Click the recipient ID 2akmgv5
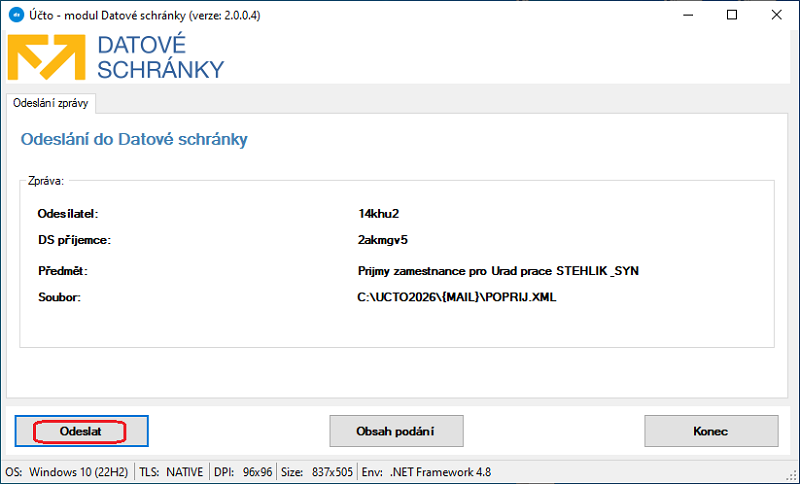Viewport: 800px width, 484px height. (383, 239)
